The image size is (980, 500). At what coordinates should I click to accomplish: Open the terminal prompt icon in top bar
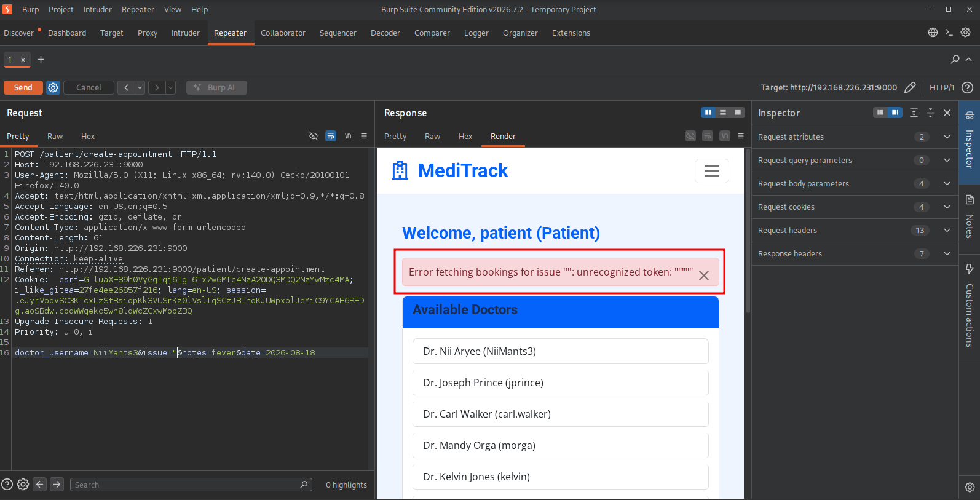tap(949, 33)
